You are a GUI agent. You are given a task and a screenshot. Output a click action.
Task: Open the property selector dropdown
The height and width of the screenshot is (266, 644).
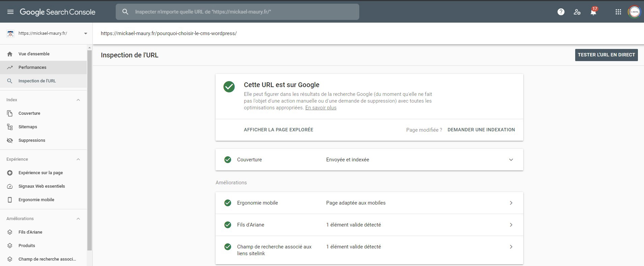tap(85, 33)
